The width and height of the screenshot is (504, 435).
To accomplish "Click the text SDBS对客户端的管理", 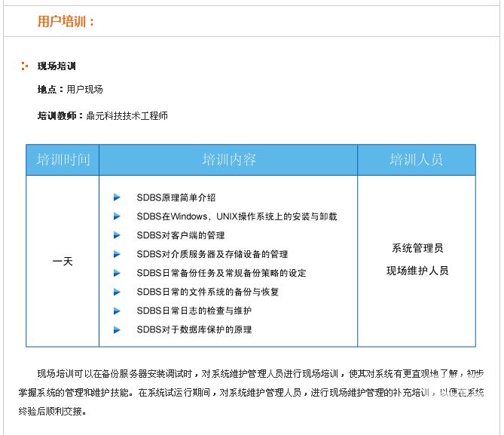I will (x=181, y=235).
